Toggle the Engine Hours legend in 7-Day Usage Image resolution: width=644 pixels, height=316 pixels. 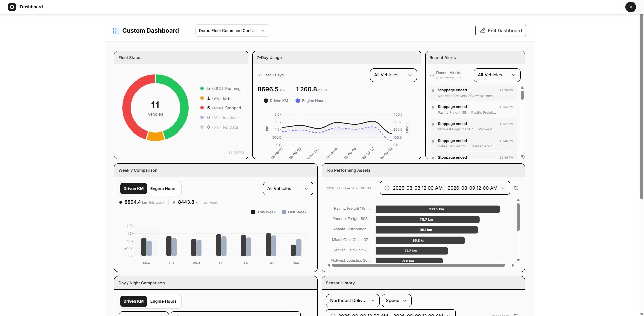pos(311,101)
